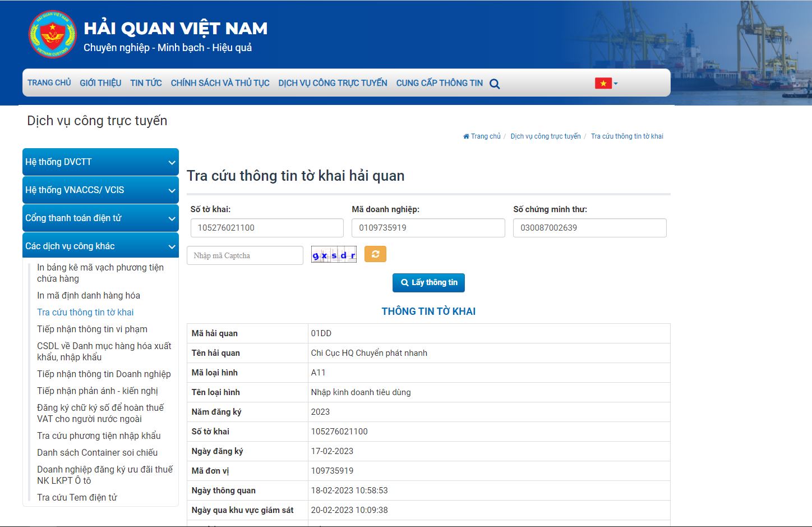
Task: Click the Nhập mã Captcha field
Action: point(245,255)
